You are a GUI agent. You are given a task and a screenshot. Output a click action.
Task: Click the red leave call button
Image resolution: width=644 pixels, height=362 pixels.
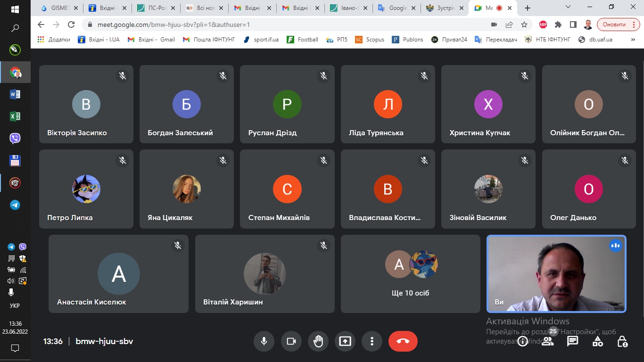tap(403, 341)
